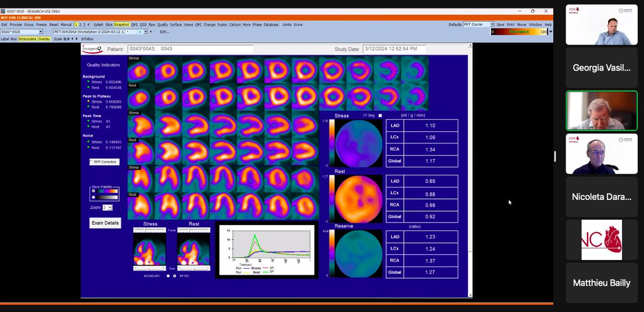Screen dimensions: 644x312
Task: Toggle the Freeze option
Action: coord(41,25)
